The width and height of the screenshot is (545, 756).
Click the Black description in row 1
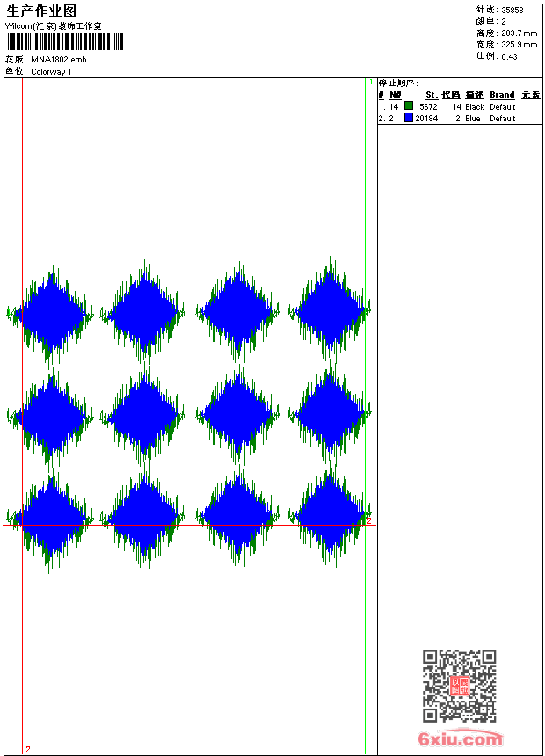(475, 107)
